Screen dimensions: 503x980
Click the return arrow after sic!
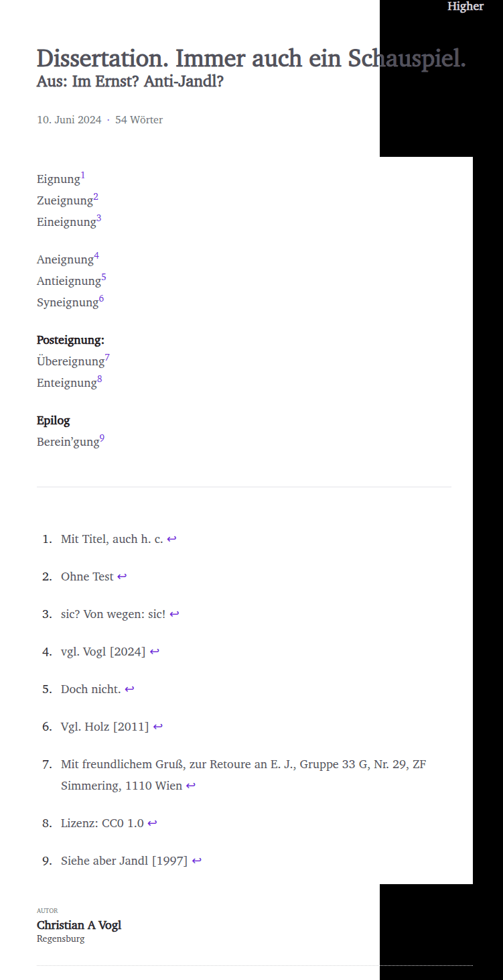(174, 614)
